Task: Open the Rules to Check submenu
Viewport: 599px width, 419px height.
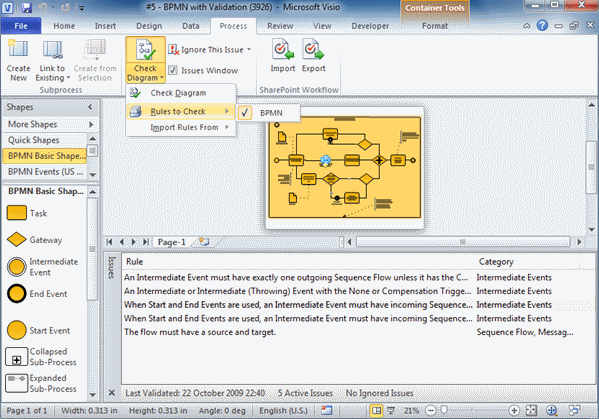Action: (x=181, y=111)
